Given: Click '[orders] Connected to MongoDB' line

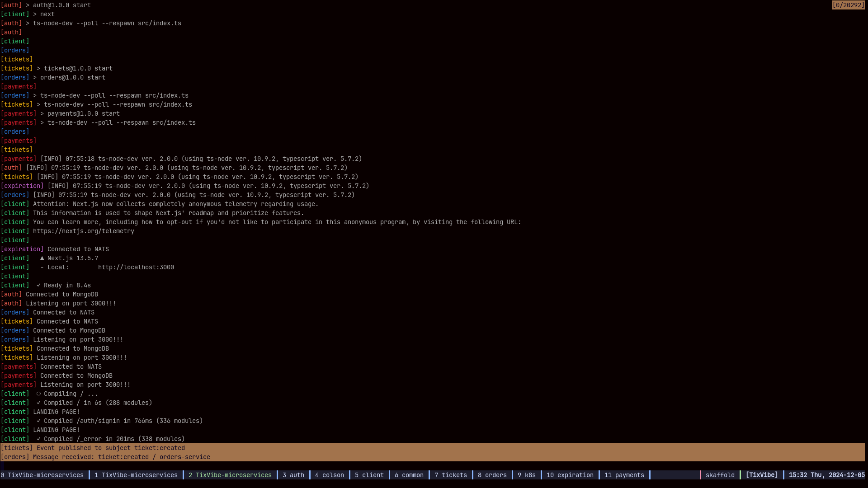Looking at the screenshot, I should point(53,330).
